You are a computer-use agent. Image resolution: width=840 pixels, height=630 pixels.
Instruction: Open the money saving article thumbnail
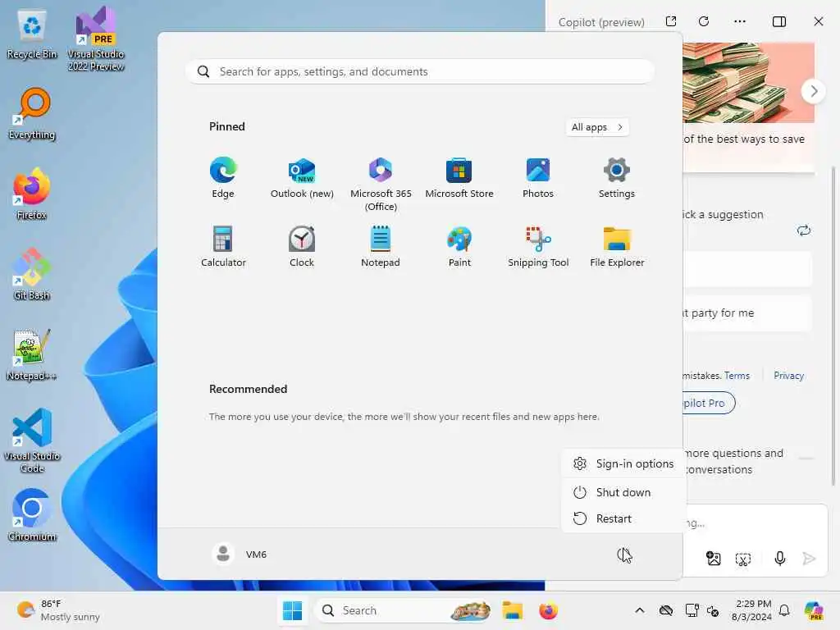pyautogui.click(x=748, y=83)
